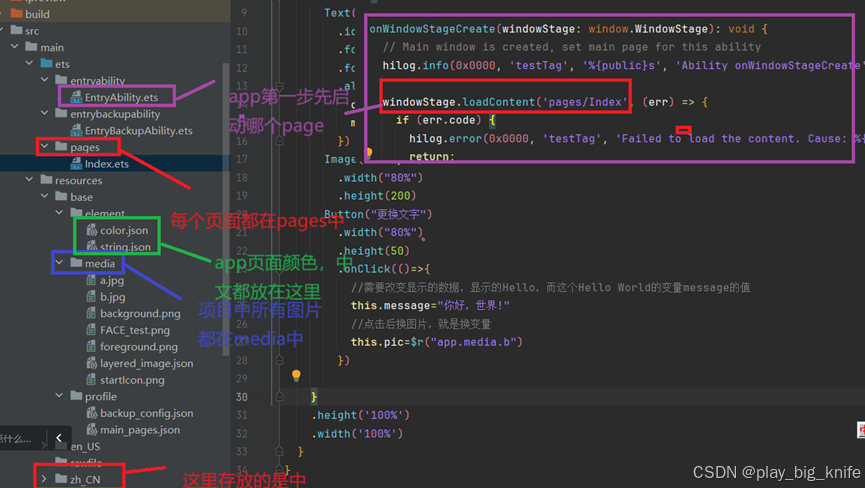Collapse the left panel with the arrow button
This screenshot has height=488, width=865.
(59, 438)
